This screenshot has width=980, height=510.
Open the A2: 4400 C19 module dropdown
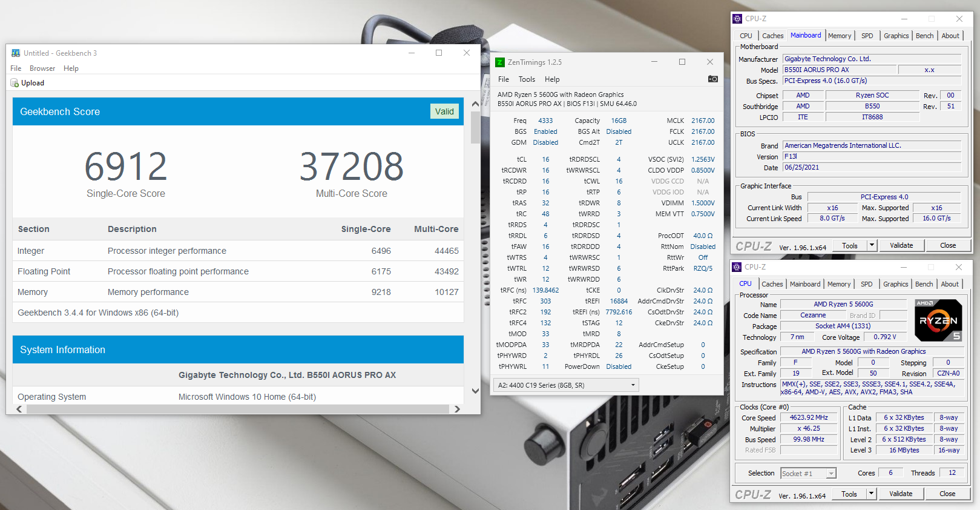point(566,385)
